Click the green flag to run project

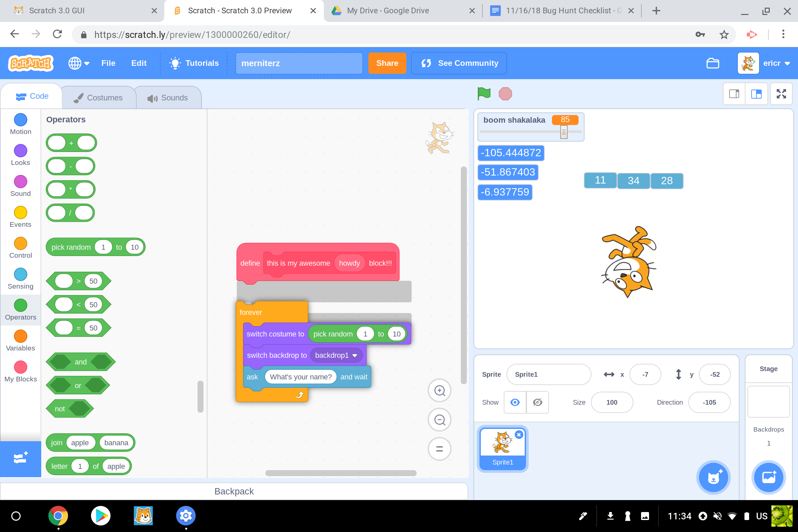click(484, 94)
